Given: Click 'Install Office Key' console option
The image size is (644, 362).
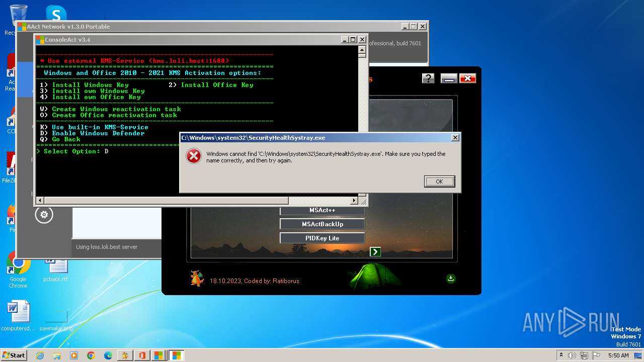Looking at the screenshot, I should 211,85.
